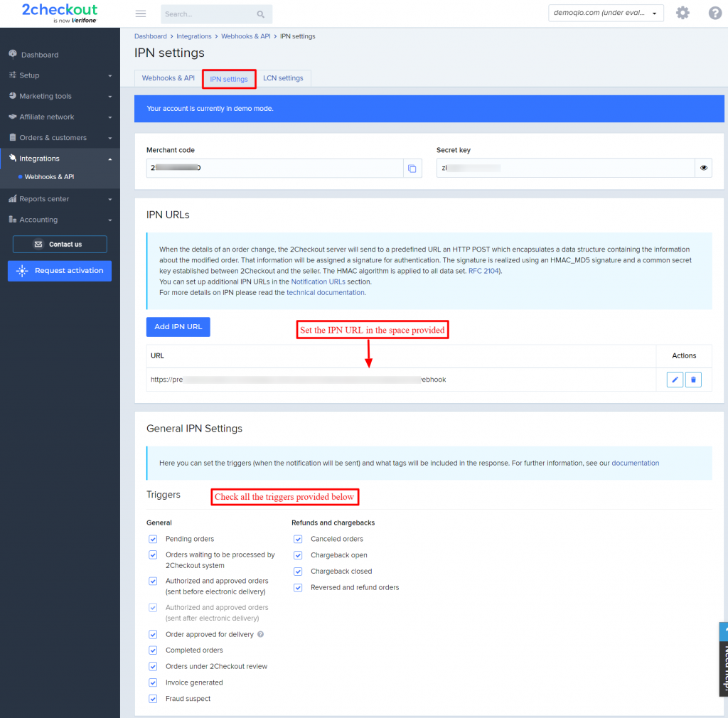Image resolution: width=728 pixels, height=718 pixels.
Task: Open the RFC 2104 link
Action: pyautogui.click(x=483, y=271)
